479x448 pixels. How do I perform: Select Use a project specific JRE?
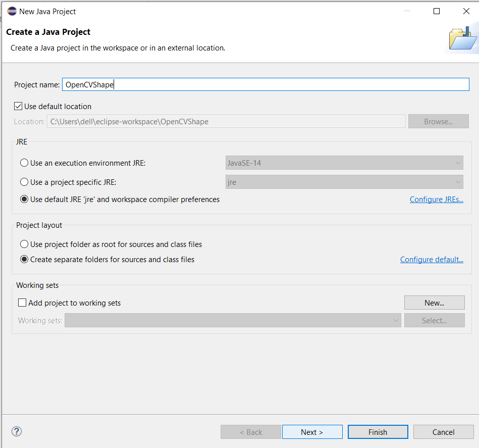[24, 182]
